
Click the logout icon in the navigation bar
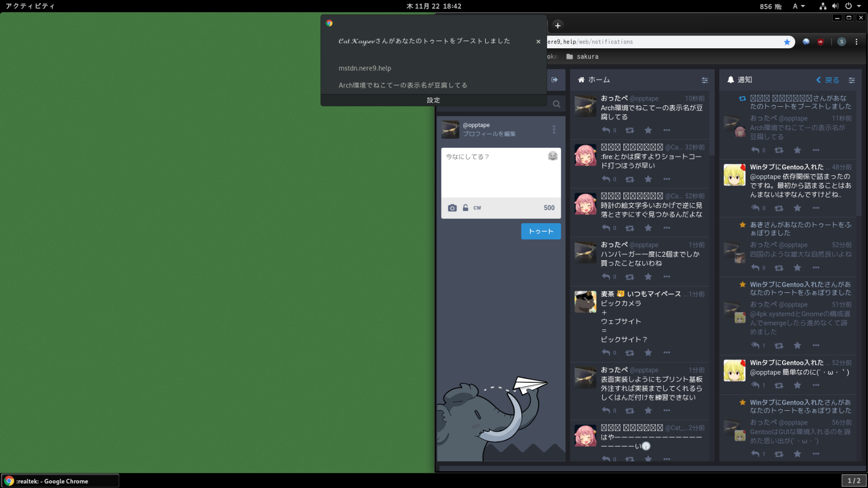(555, 80)
